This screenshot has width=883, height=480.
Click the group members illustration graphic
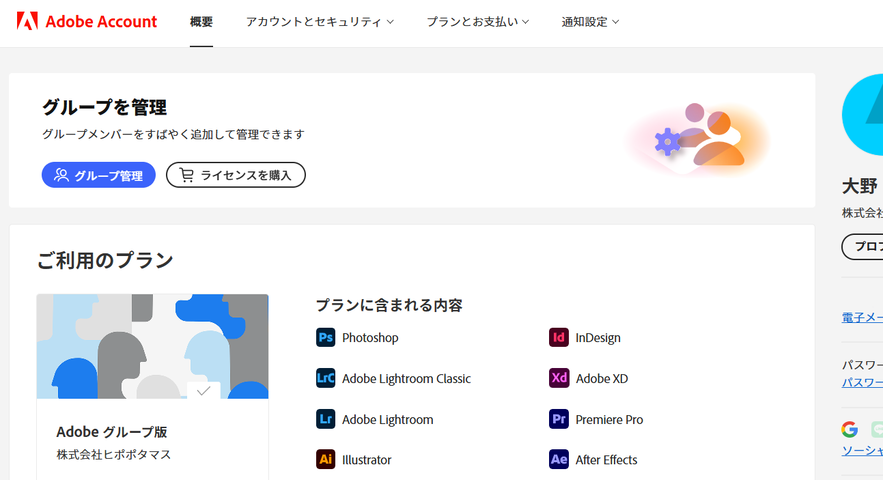(698, 138)
